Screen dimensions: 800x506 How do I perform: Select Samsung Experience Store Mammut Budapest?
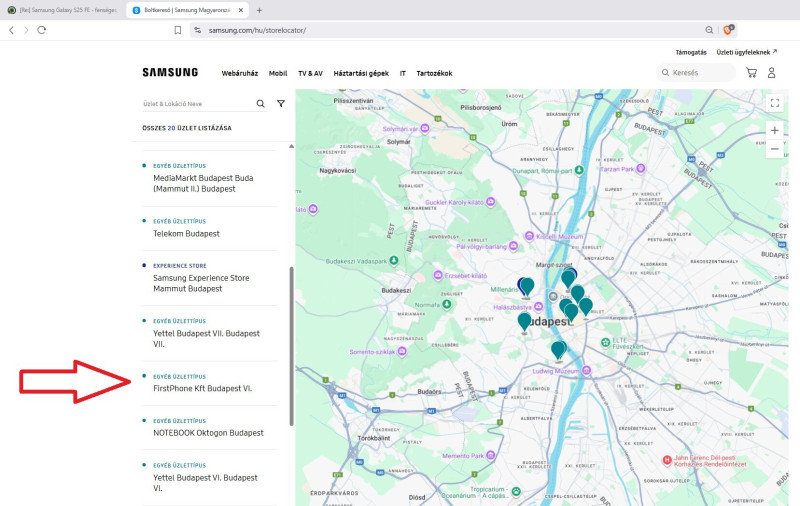pos(201,283)
